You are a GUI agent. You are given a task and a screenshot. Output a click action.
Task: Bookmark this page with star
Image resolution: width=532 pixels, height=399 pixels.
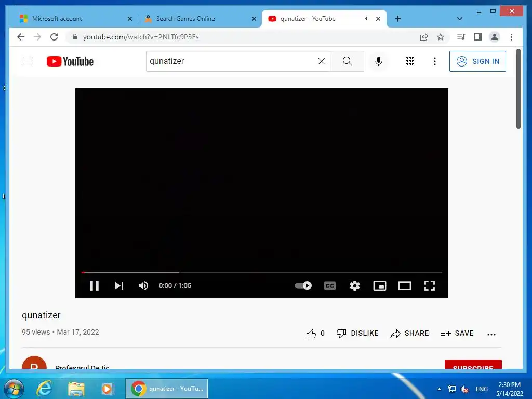(441, 37)
